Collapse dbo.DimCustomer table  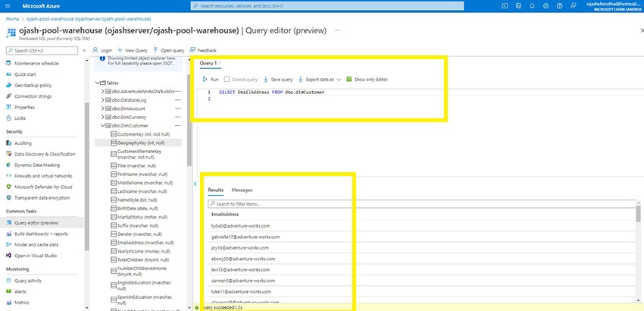tap(103, 125)
